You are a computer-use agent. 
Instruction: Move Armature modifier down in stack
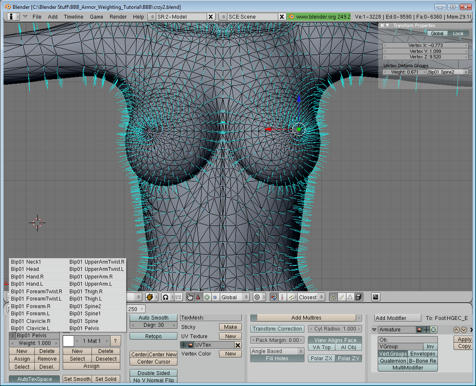[x=463, y=330]
